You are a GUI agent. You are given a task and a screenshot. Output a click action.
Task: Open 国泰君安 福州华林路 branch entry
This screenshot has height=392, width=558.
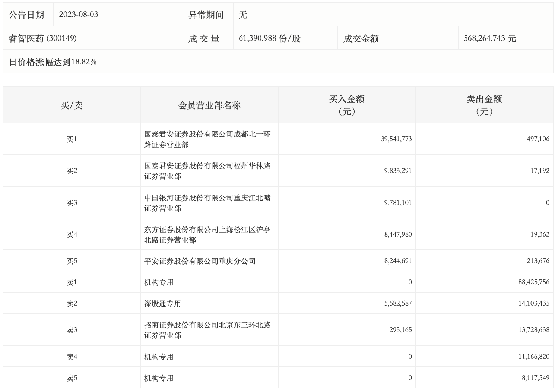(x=207, y=171)
